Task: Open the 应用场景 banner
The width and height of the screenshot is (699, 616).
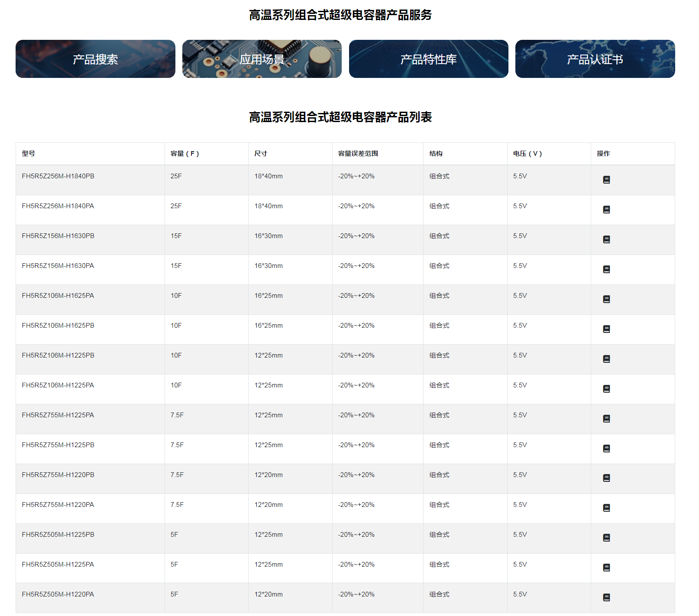Action: (262, 59)
